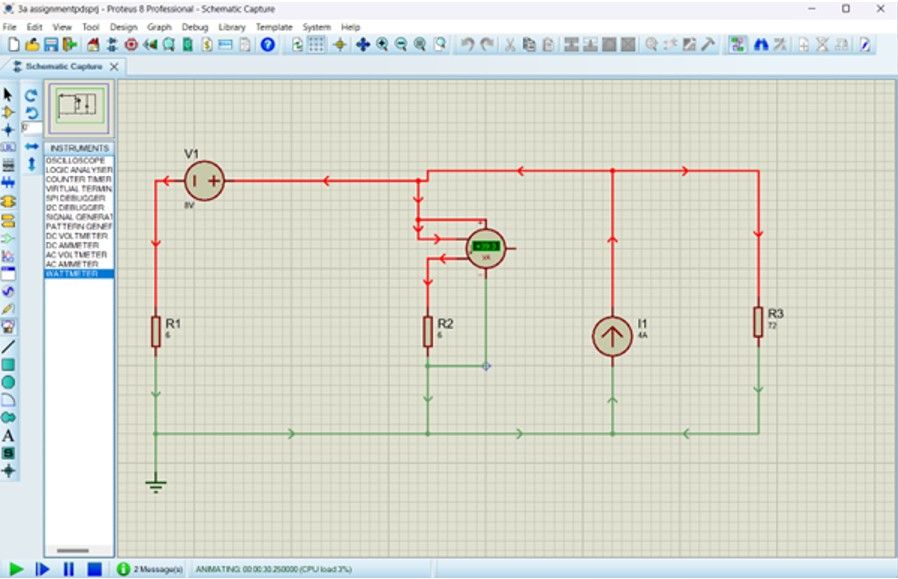Select the Buses Mode tool
Viewport: 898px width, 579px height.
point(8,183)
